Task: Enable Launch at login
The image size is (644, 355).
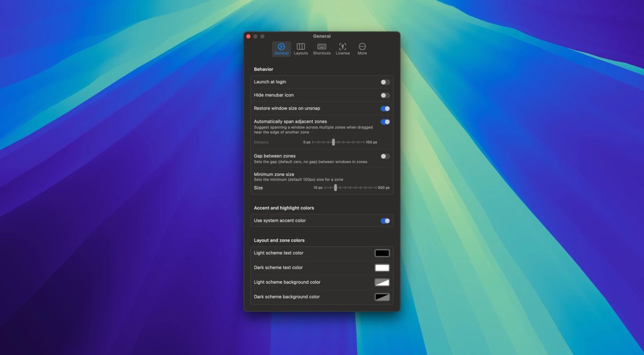Action: [x=384, y=82]
